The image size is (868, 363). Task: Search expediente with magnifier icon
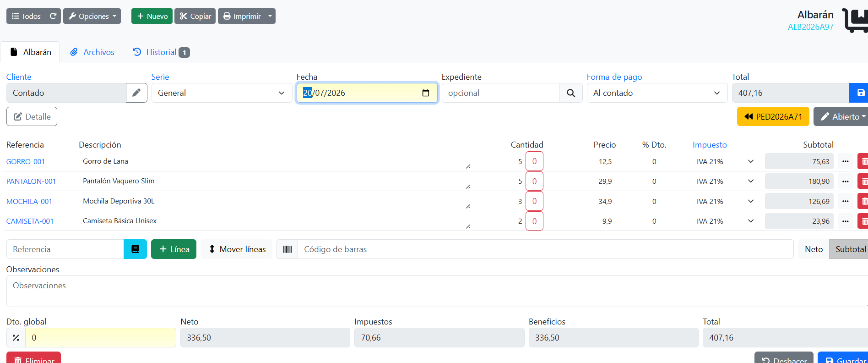point(571,93)
